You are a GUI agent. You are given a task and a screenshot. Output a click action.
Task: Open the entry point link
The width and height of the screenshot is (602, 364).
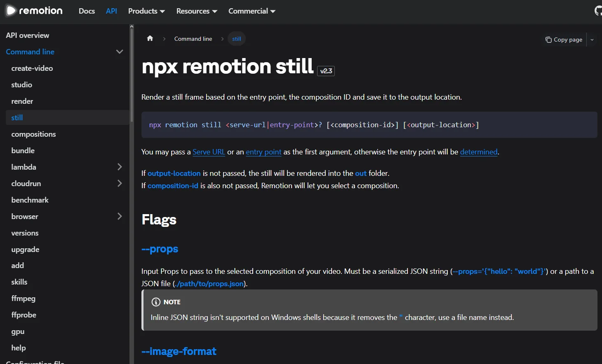pyautogui.click(x=263, y=152)
